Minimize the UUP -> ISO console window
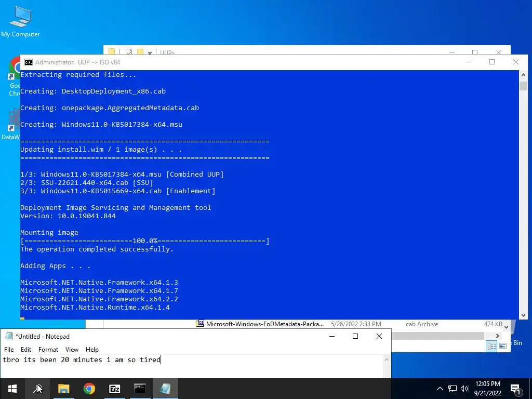This screenshot has height=399, width=532. click(469, 62)
